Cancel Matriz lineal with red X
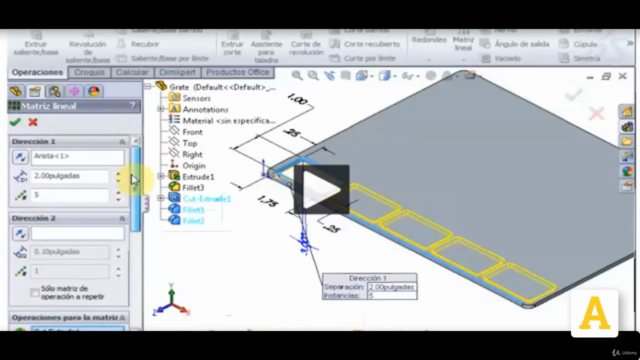640x360 pixels. point(33,122)
